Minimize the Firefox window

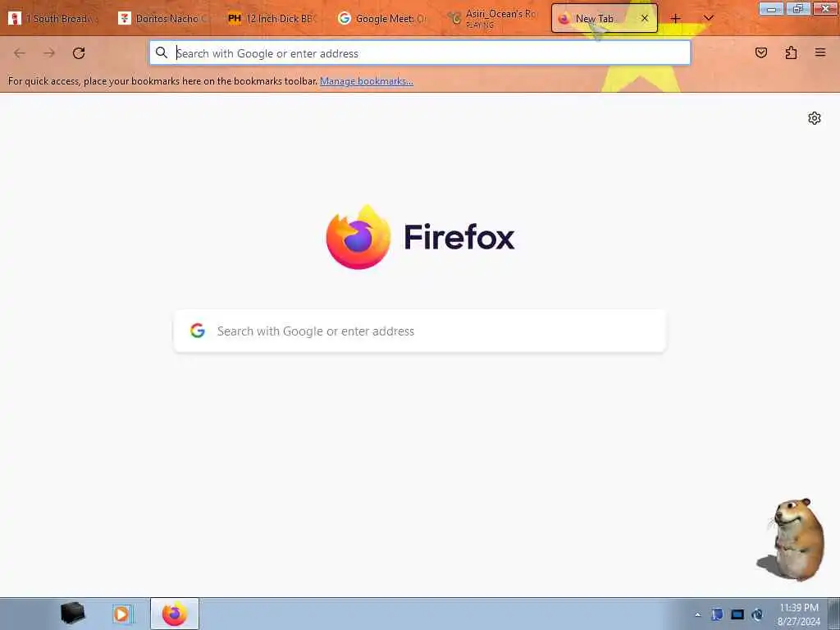tap(771, 8)
